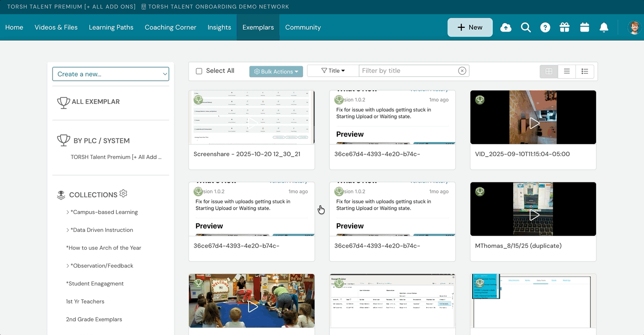Open the user profile avatar

tap(635, 27)
